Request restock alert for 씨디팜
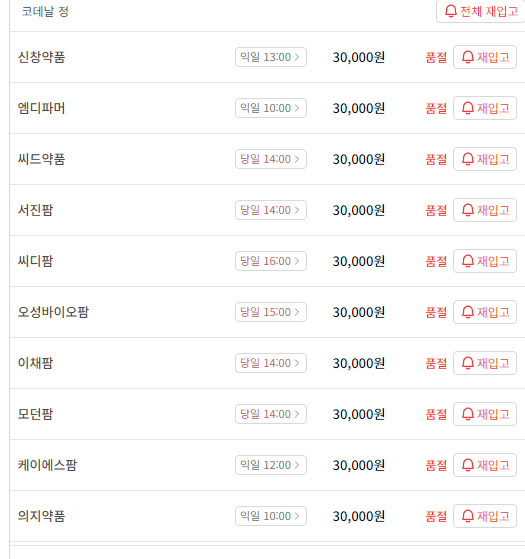The width and height of the screenshot is (525, 559). [485, 261]
